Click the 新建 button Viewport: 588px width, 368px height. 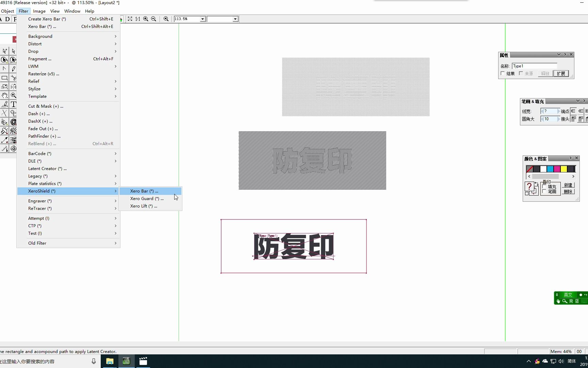[568, 185]
